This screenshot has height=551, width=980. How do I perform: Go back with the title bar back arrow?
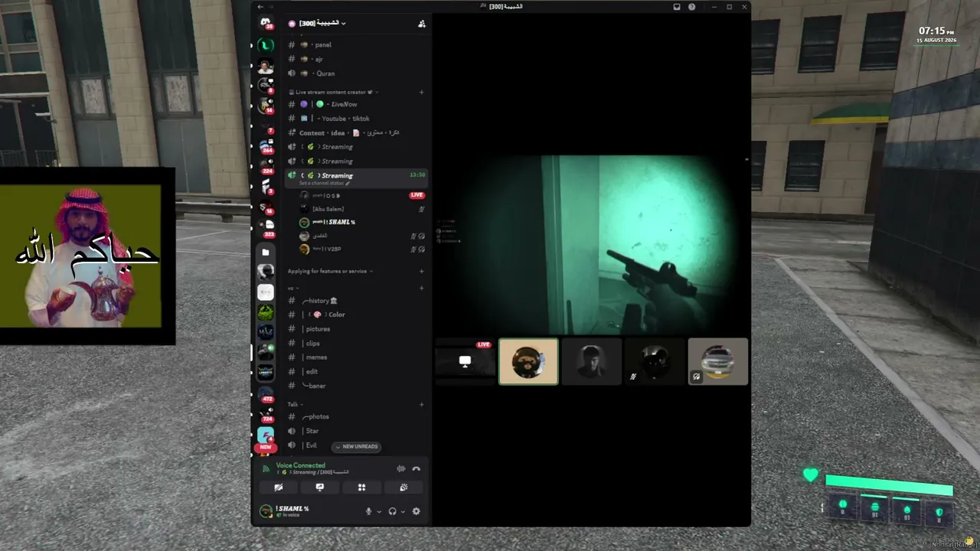[x=260, y=7]
